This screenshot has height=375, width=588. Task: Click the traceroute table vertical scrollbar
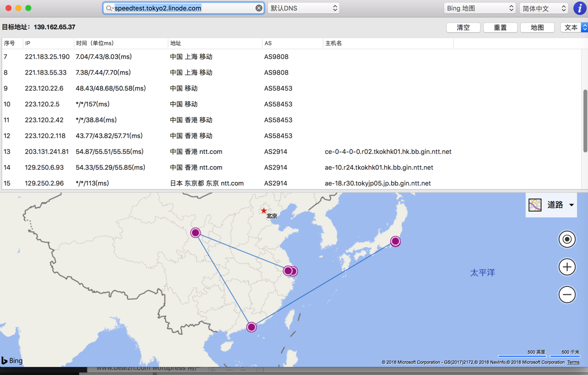pos(585,121)
